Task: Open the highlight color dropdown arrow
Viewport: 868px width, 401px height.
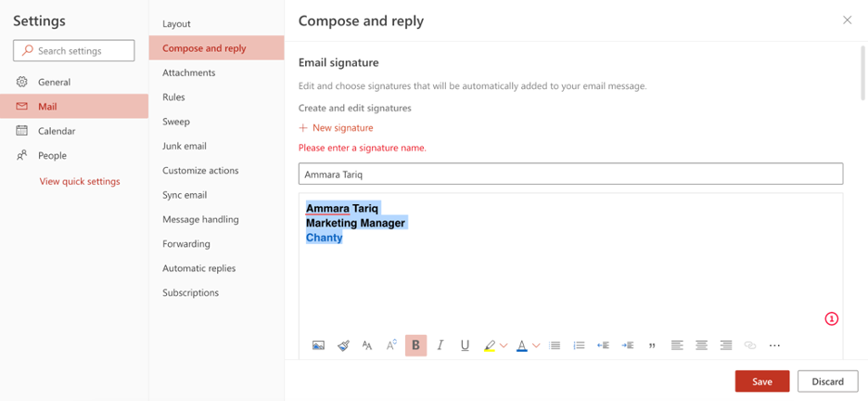Action: pyautogui.click(x=504, y=346)
